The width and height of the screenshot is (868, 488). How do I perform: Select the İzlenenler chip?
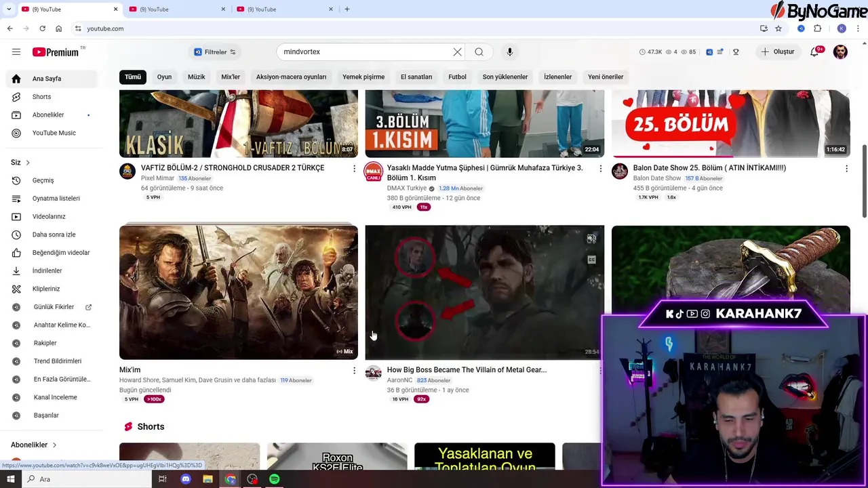click(558, 77)
